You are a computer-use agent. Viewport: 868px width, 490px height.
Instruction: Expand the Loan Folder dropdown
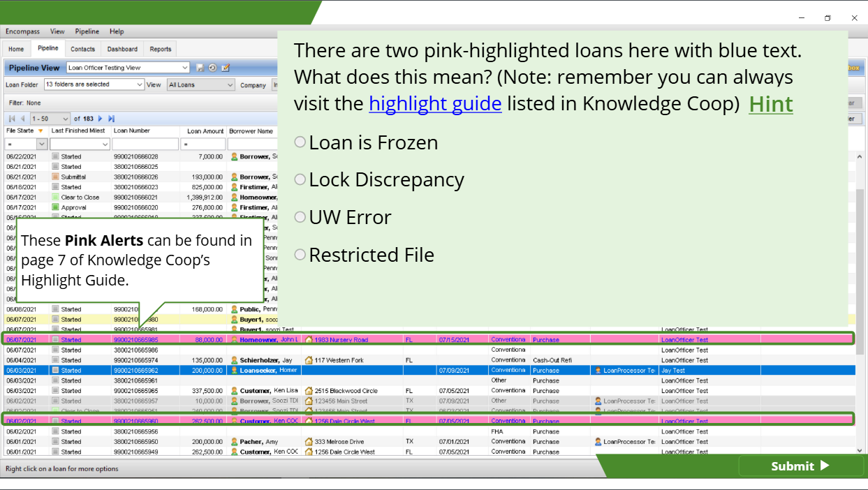click(x=139, y=84)
